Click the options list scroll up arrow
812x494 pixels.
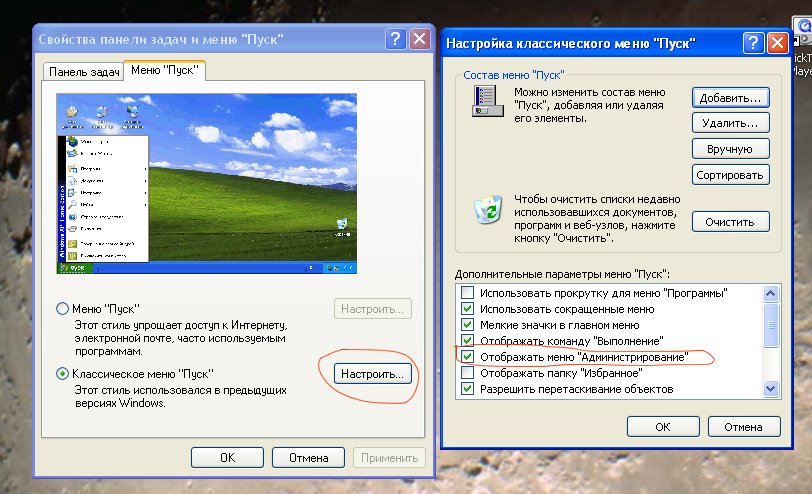771,294
